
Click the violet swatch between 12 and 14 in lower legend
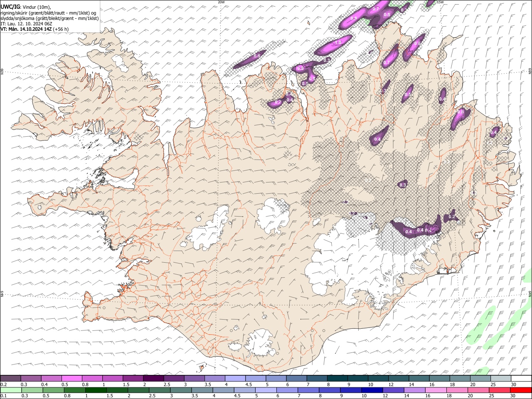(x=393, y=390)
